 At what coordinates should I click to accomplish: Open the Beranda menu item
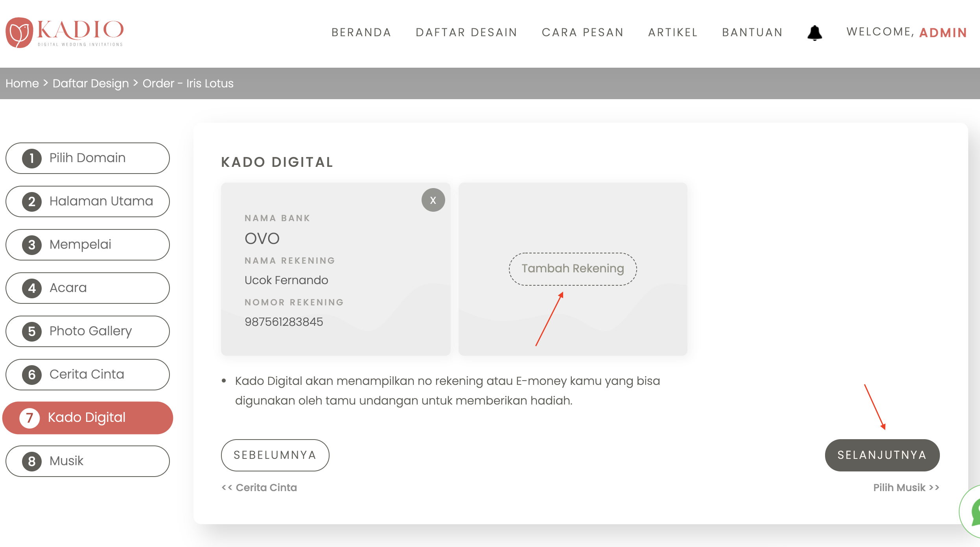[x=361, y=32]
